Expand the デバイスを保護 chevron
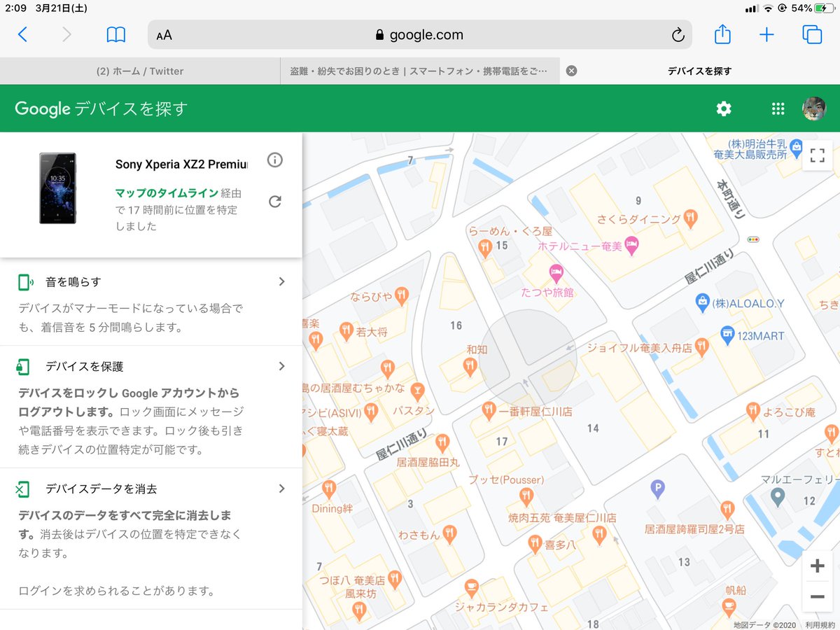 (282, 366)
